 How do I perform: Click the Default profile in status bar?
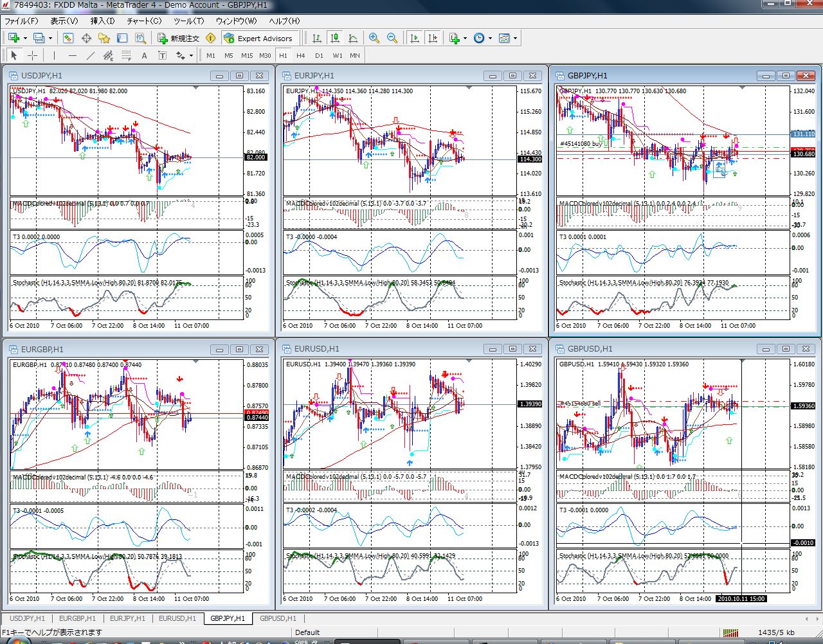coord(307,632)
